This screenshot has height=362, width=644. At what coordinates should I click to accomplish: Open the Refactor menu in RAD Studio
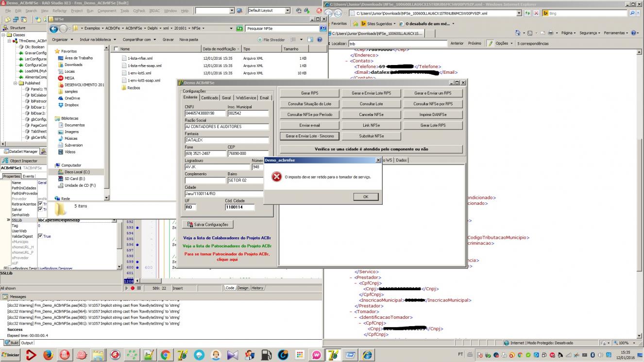click(x=60, y=11)
